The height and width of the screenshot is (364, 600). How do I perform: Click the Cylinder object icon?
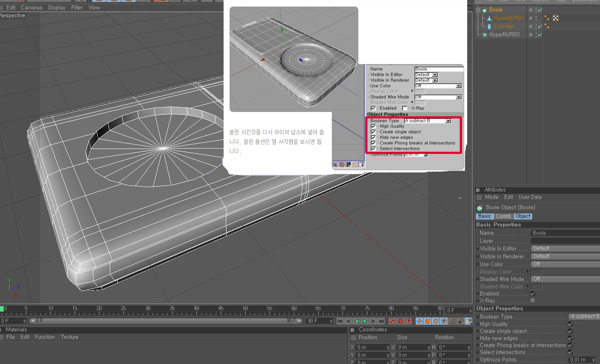coord(489,26)
